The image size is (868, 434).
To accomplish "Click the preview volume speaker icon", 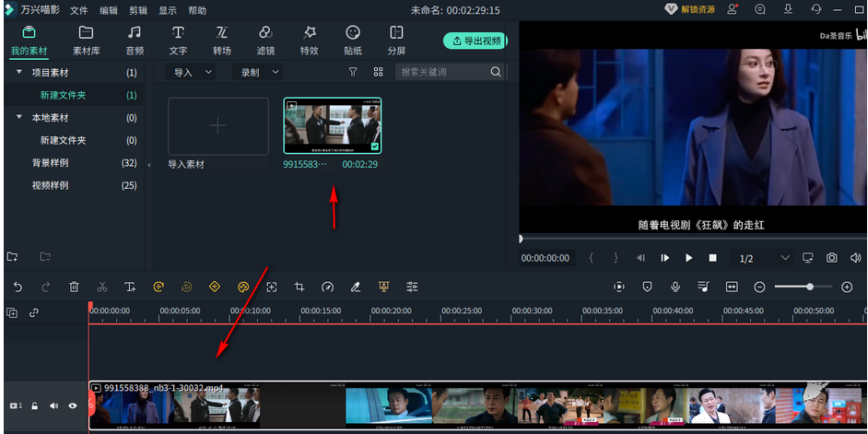I will [x=855, y=258].
